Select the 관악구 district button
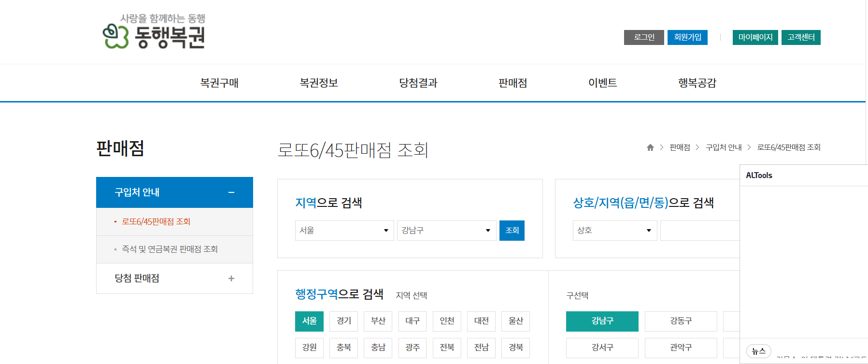 681,348
